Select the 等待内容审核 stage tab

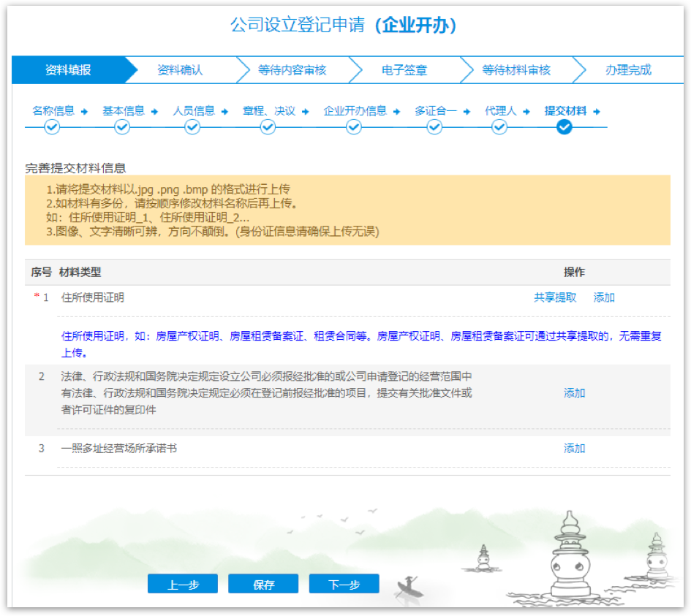292,70
